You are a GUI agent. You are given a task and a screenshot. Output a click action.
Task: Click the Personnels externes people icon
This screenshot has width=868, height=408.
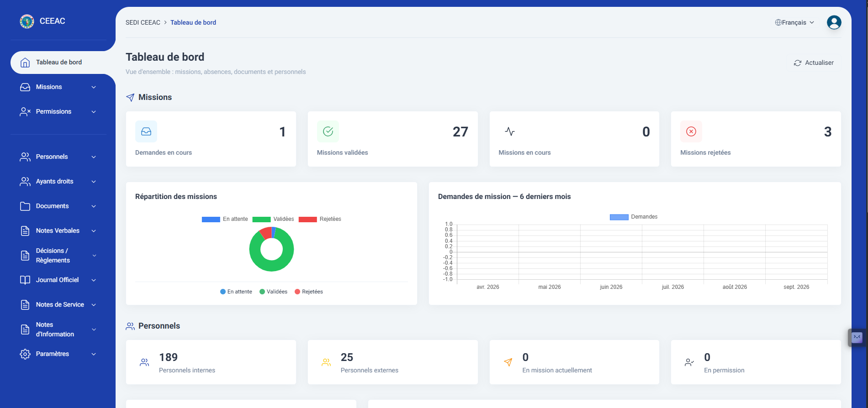tap(326, 362)
